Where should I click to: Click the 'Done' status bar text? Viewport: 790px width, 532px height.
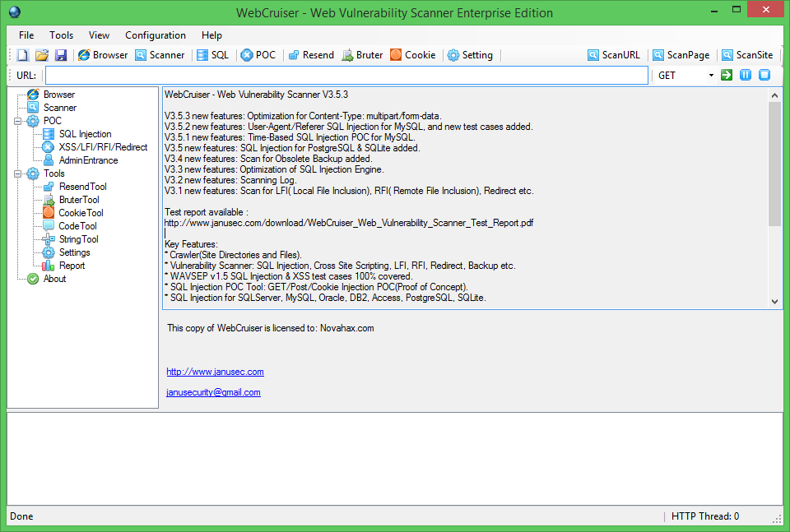(21, 516)
